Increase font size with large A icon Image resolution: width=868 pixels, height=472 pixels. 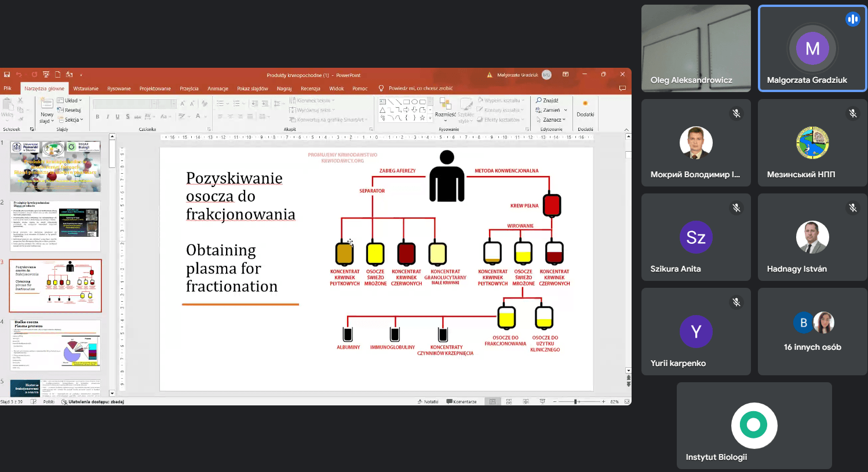tap(183, 104)
